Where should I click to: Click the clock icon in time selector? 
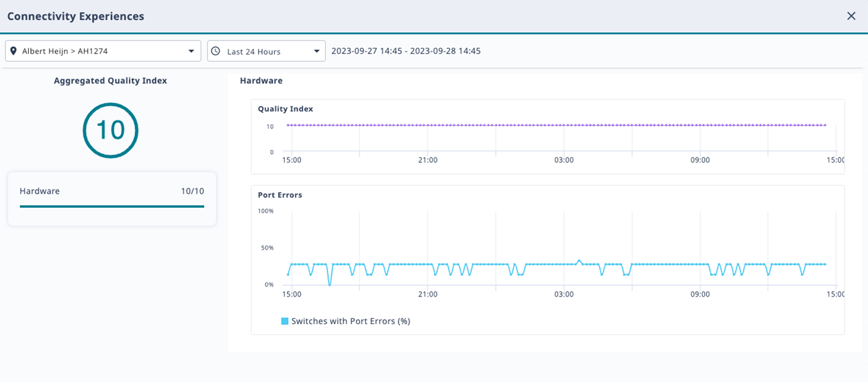[216, 51]
